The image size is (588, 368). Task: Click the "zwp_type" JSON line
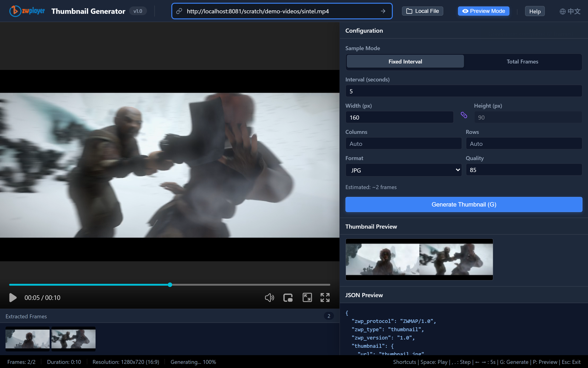point(387,330)
